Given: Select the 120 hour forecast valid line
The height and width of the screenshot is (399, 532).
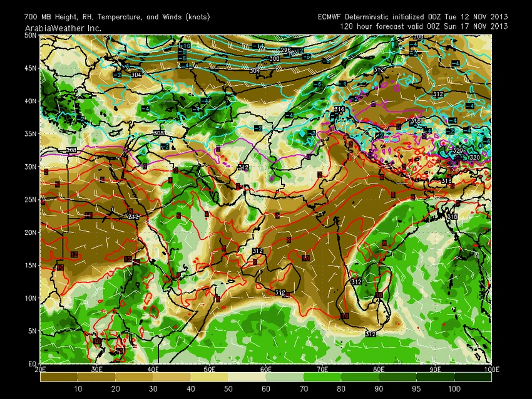Looking at the screenshot, I should [423, 26].
